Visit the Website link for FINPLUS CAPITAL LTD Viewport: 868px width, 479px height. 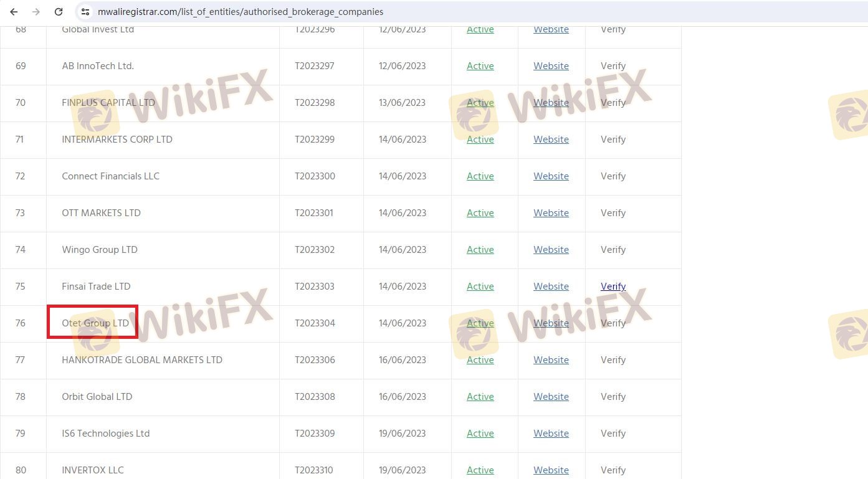point(551,103)
